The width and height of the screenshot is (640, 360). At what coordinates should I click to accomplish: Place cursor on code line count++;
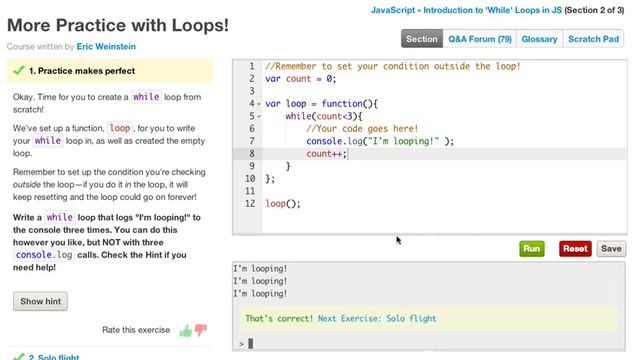click(x=327, y=154)
